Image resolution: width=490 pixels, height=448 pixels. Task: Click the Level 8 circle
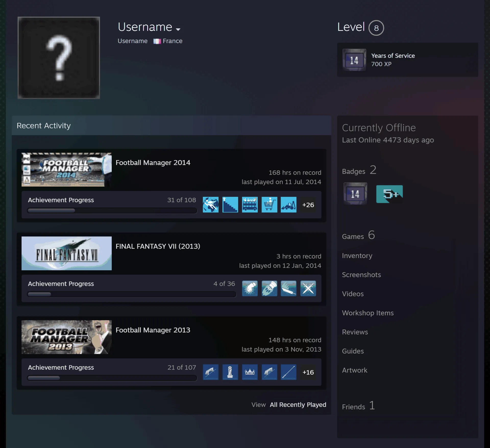376,28
